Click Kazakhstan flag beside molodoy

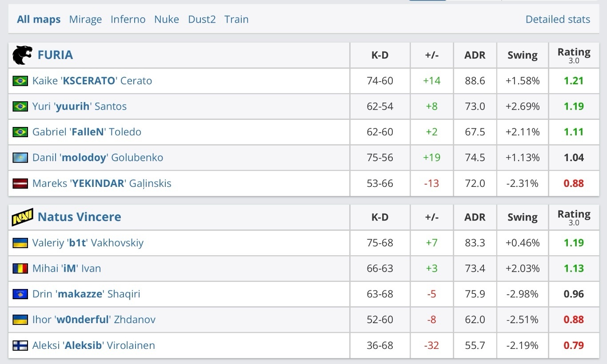tap(20, 158)
